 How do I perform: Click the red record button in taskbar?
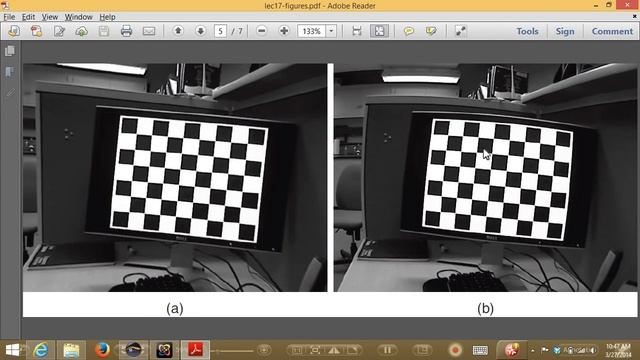tap(455, 350)
